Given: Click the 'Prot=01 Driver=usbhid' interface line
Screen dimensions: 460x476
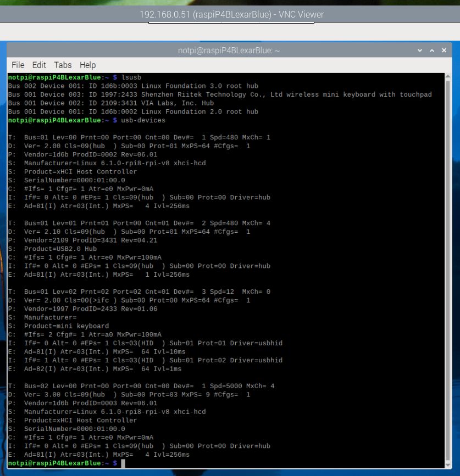Looking at the screenshot, I should click(145, 343).
